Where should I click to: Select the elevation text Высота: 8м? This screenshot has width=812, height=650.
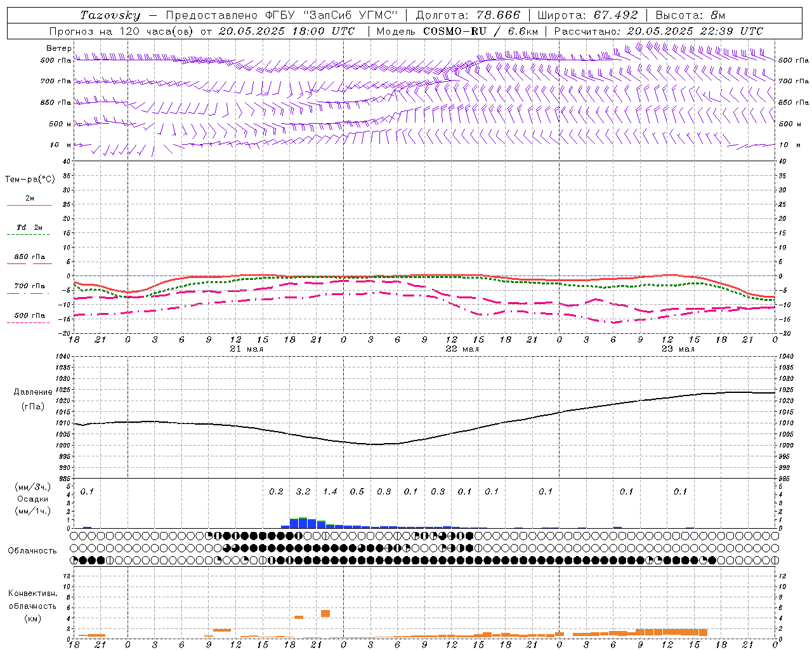[x=690, y=15]
